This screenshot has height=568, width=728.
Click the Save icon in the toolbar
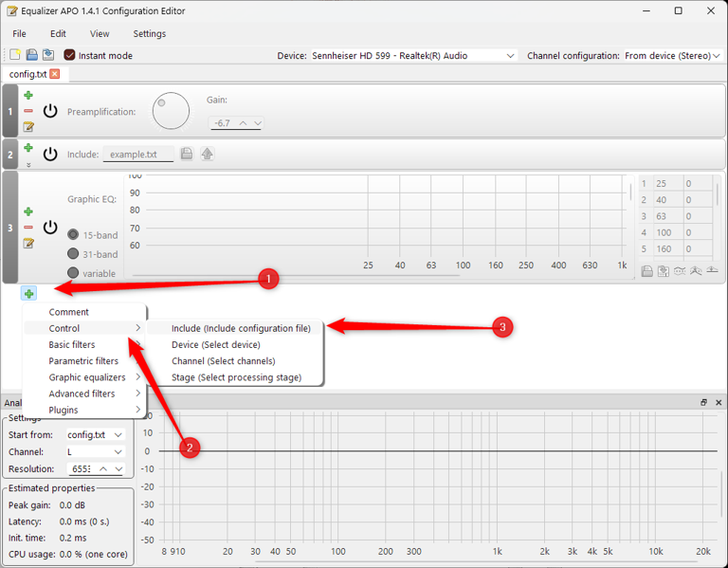pos(31,56)
